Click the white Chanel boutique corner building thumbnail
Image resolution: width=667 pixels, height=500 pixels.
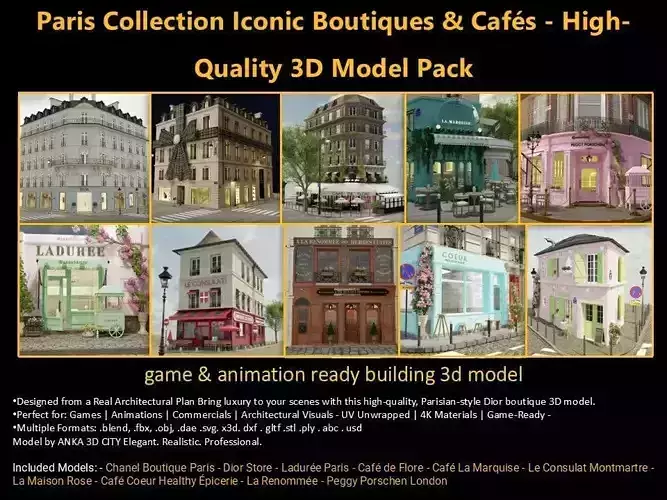(84, 158)
